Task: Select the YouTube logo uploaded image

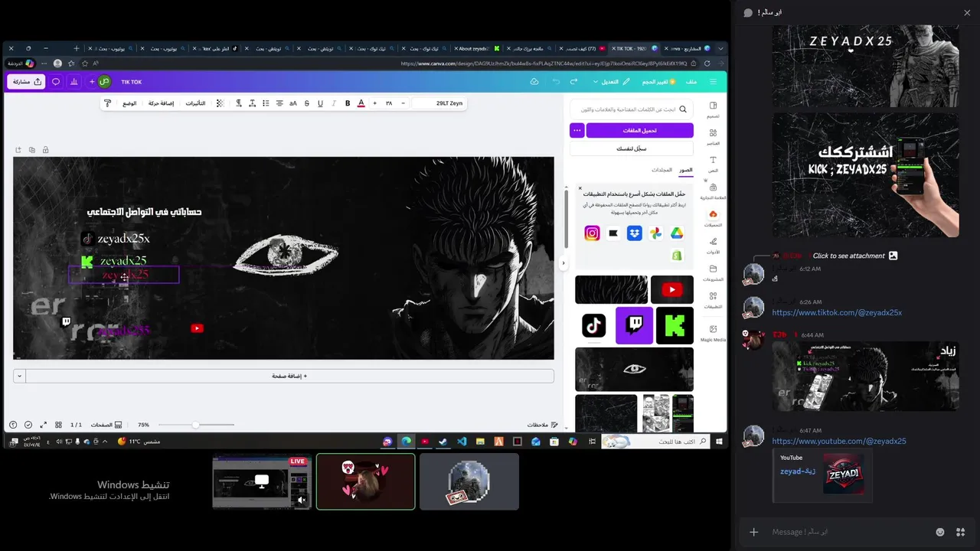Action: 672,289
